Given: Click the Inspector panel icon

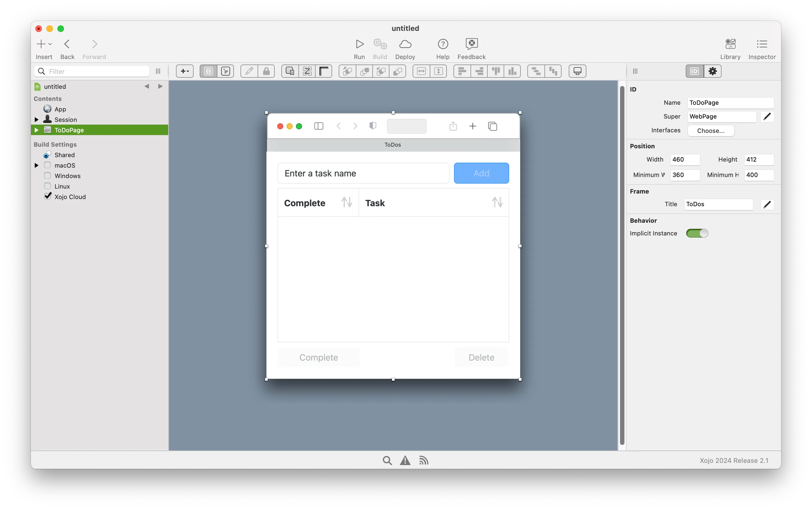Looking at the screenshot, I should pyautogui.click(x=762, y=44).
